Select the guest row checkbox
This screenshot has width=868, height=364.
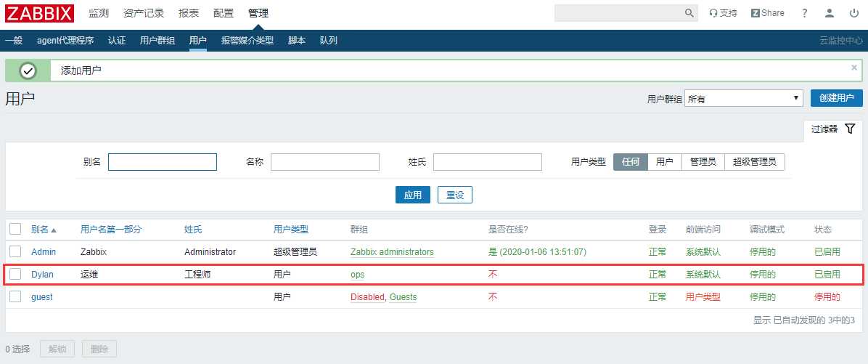[15, 297]
